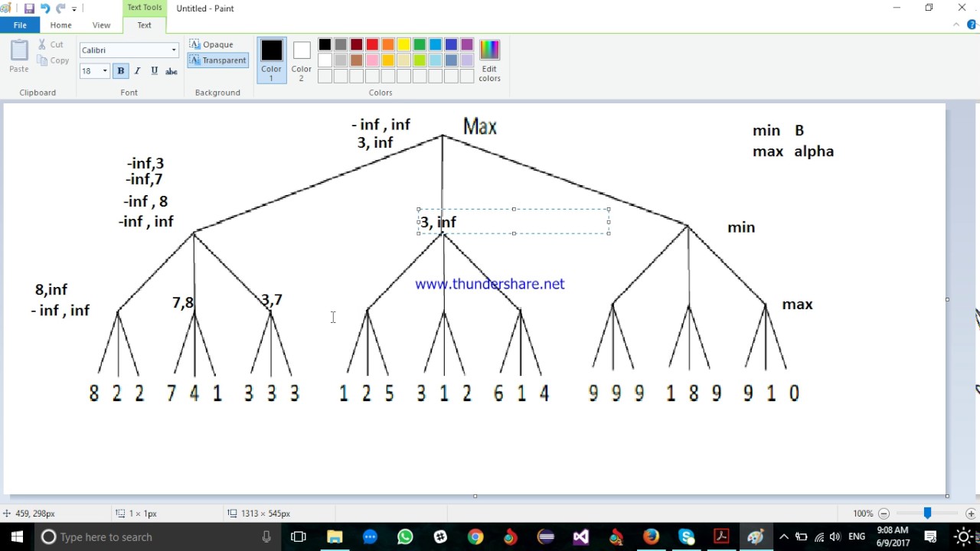Viewport: 980px width, 551px height.
Task: Undo the last action
Action: click(x=45, y=8)
